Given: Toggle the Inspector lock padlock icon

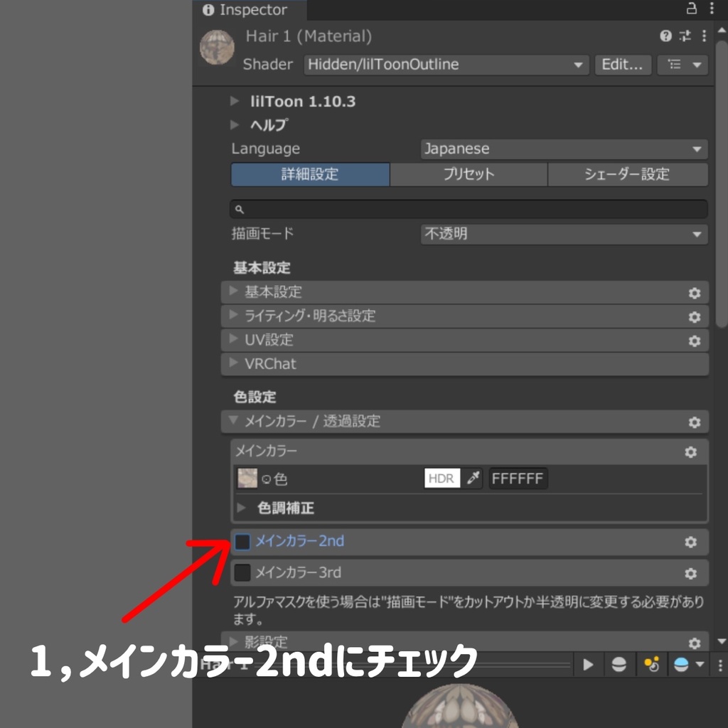Looking at the screenshot, I should [690, 9].
